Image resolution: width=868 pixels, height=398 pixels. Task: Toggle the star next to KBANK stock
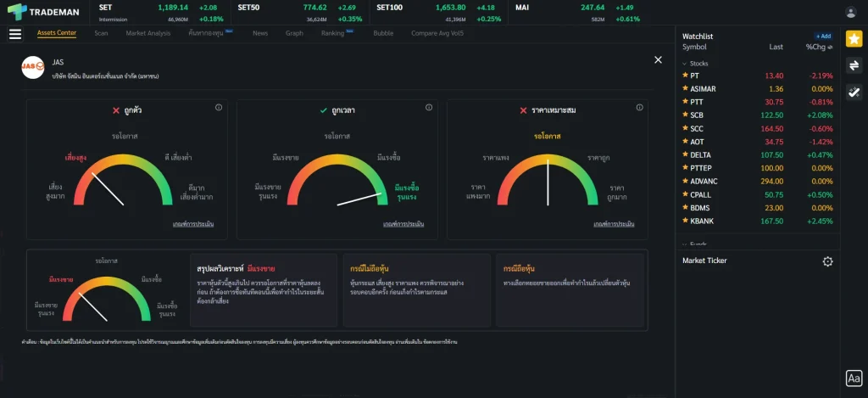685,221
